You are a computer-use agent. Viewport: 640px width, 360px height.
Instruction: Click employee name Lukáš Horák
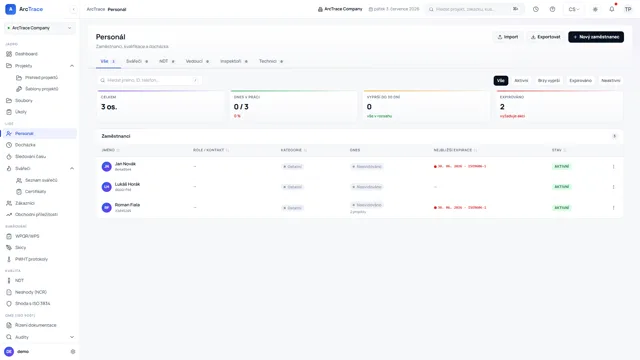(127, 184)
